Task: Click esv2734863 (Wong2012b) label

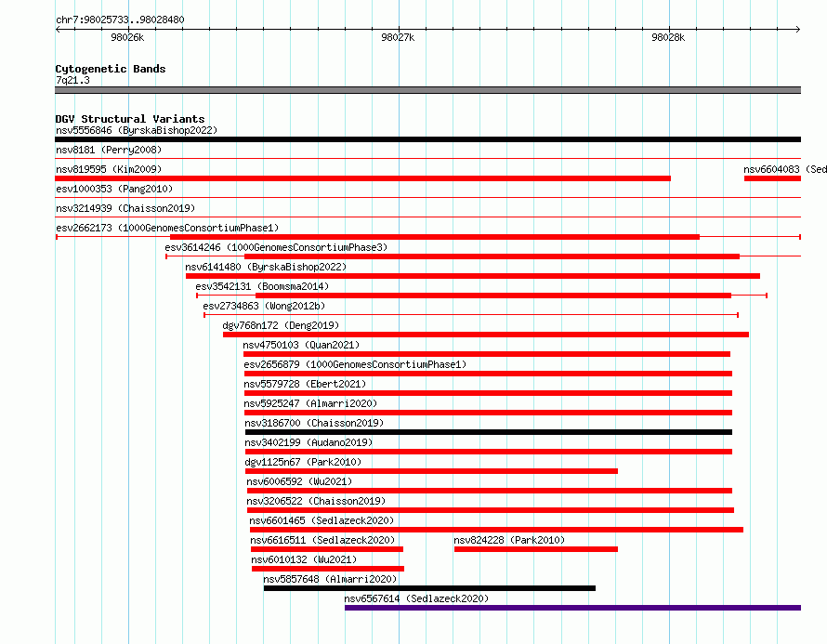Action: [264, 306]
